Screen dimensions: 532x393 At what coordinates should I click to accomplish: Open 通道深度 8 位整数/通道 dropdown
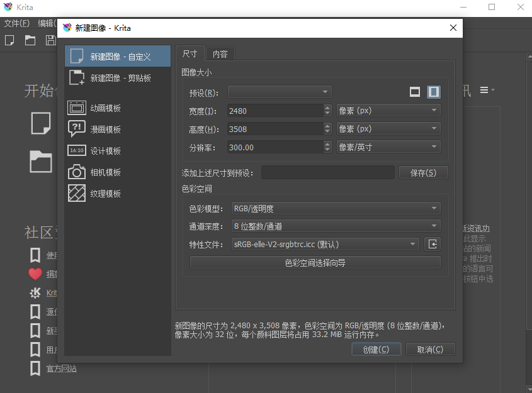click(x=336, y=226)
